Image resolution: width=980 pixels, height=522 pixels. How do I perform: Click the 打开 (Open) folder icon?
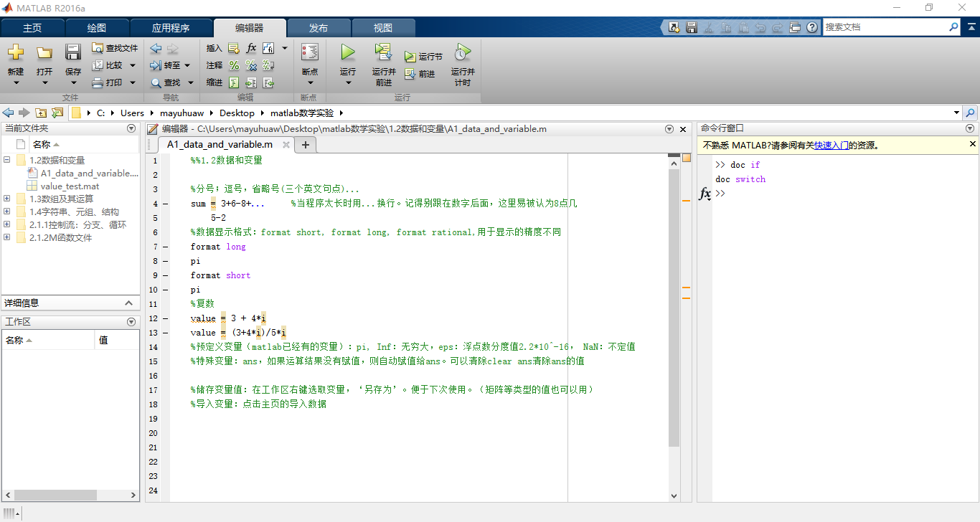44,52
